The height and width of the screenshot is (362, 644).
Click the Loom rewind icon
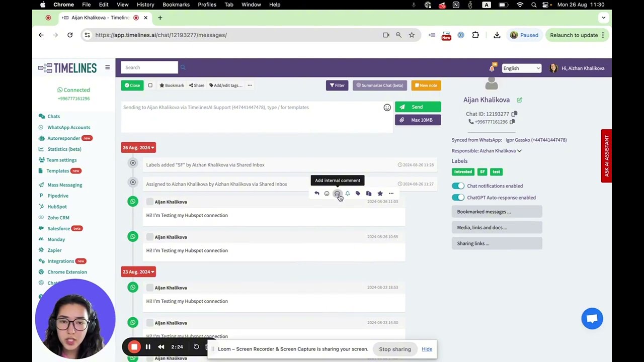(x=161, y=347)
